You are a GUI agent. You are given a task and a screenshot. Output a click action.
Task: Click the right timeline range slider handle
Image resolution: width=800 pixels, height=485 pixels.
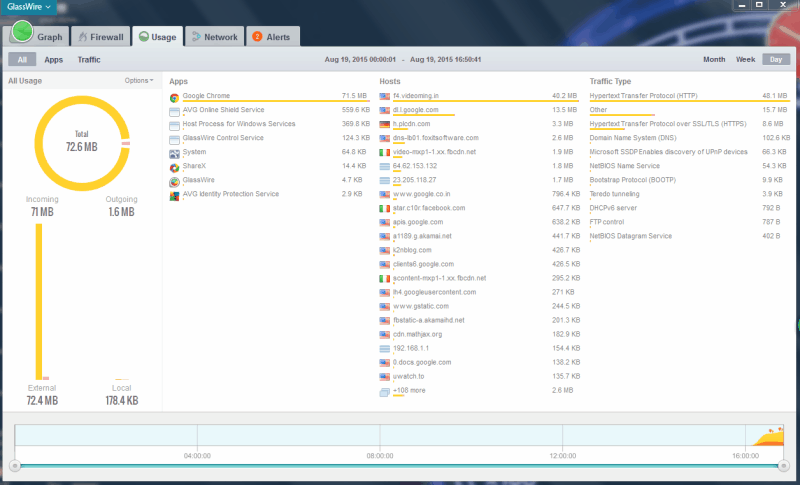784,466
